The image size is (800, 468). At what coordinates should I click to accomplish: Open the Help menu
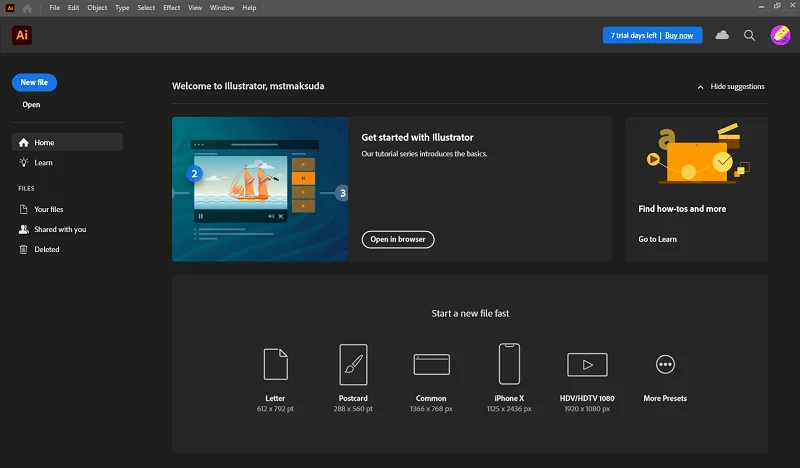249,8
